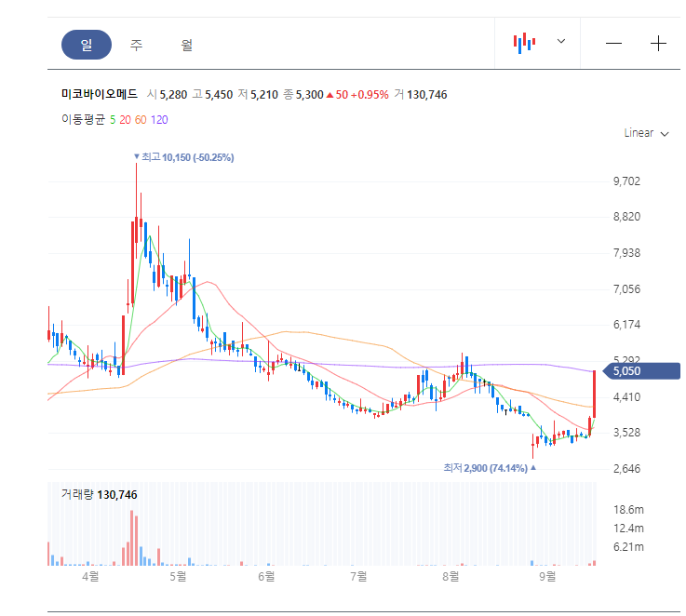
Task: Click the 최저 2,900 low marker
Action: (x=490, y=468)
